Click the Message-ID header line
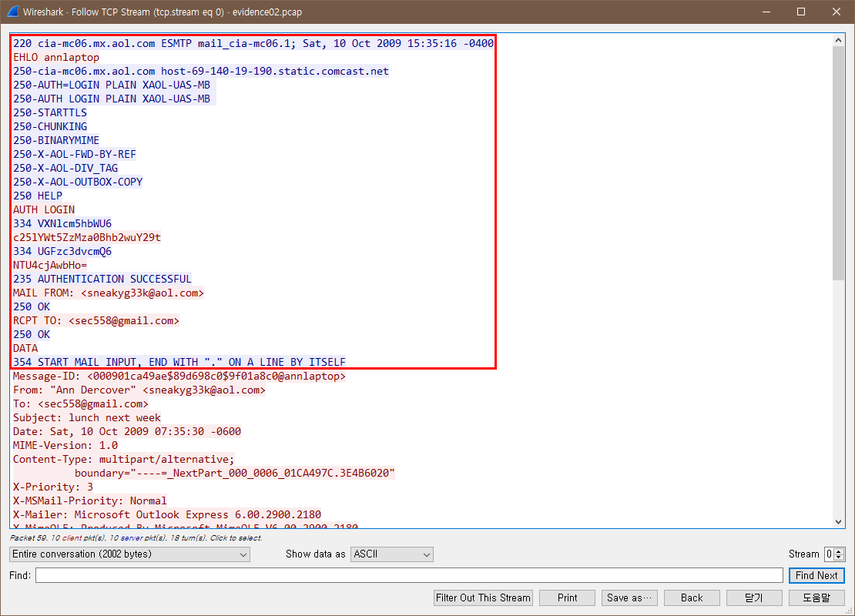Image resolution: width=855 pixels, height=616 pixels. (179, 376)
